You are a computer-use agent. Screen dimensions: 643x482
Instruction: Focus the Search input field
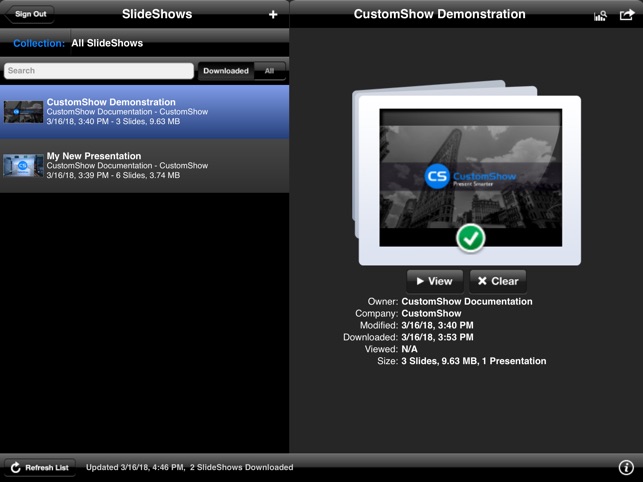[99, 71]
